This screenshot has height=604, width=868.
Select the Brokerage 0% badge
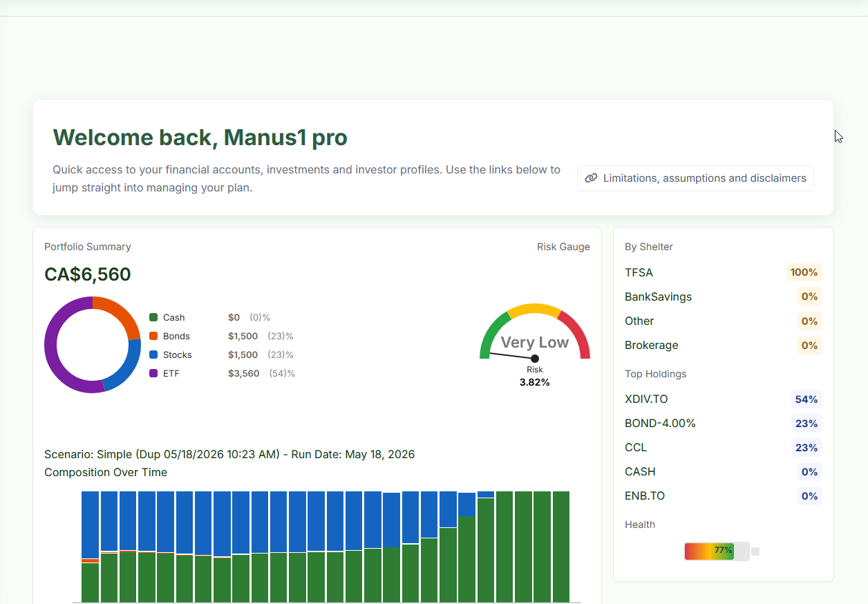809,346
